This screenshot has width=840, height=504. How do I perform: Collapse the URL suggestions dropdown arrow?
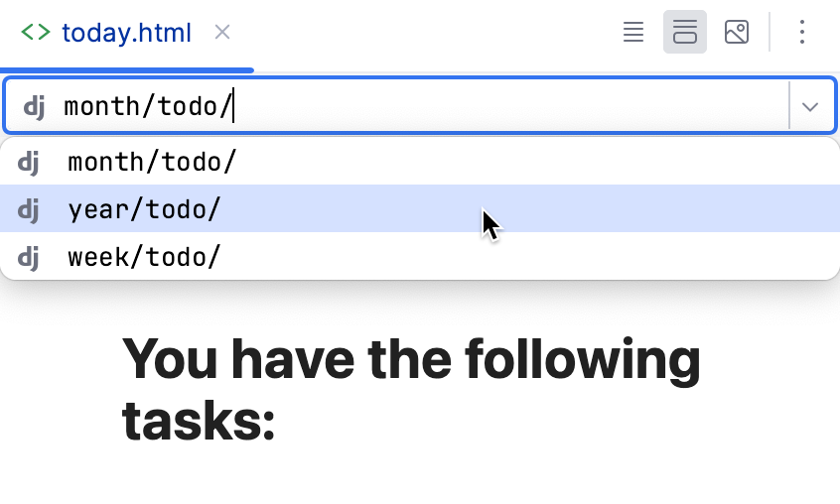(810, 106)
